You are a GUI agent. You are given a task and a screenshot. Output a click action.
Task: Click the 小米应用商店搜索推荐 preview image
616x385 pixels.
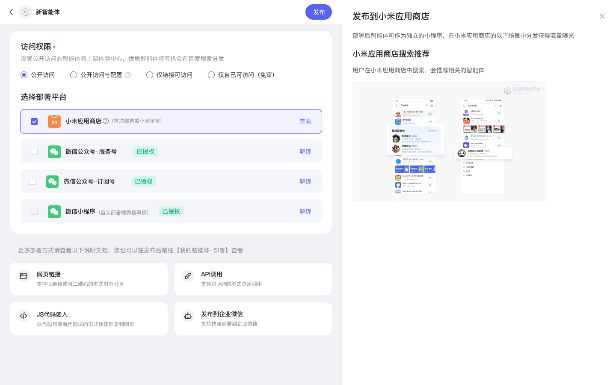449,141
